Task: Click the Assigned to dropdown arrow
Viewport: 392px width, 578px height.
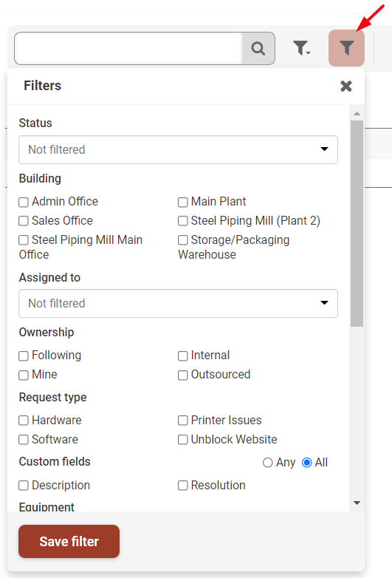Action: click(x=324, y=302)
